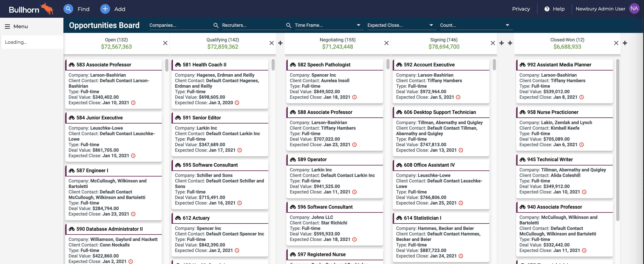Open 584 Junior Executive card title
644x264 pixels.
point(99,118)
